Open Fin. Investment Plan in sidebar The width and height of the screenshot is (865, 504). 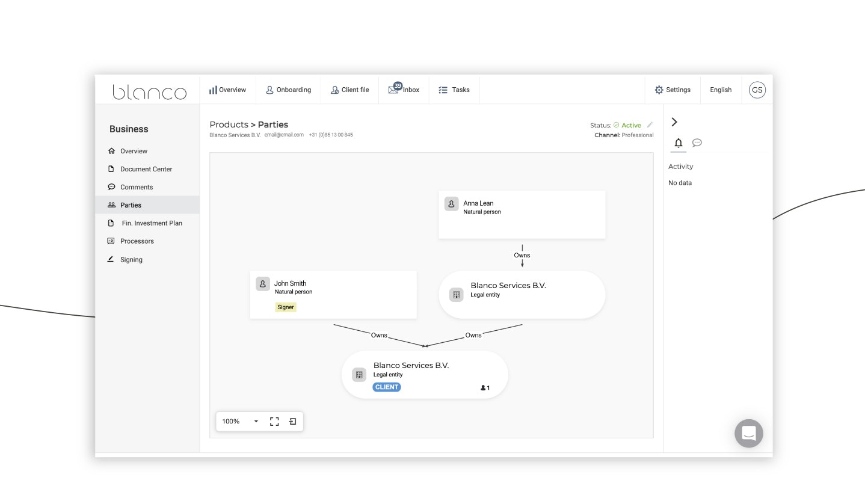152,223
